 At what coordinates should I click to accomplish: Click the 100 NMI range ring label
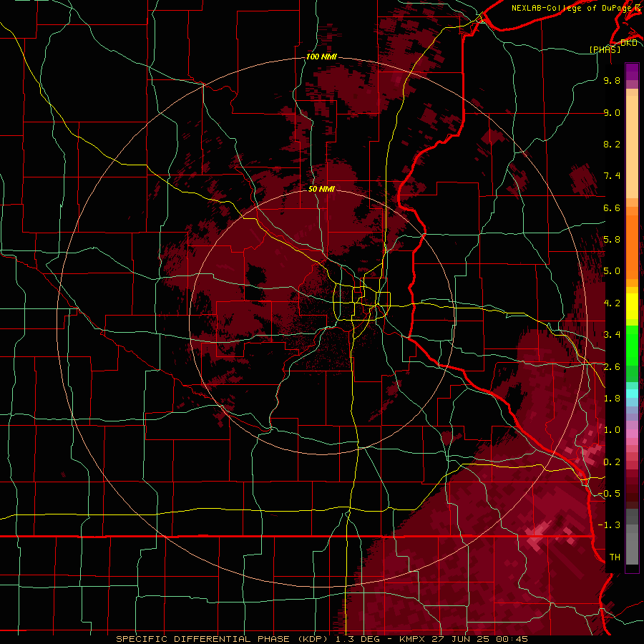click(321, 57)
